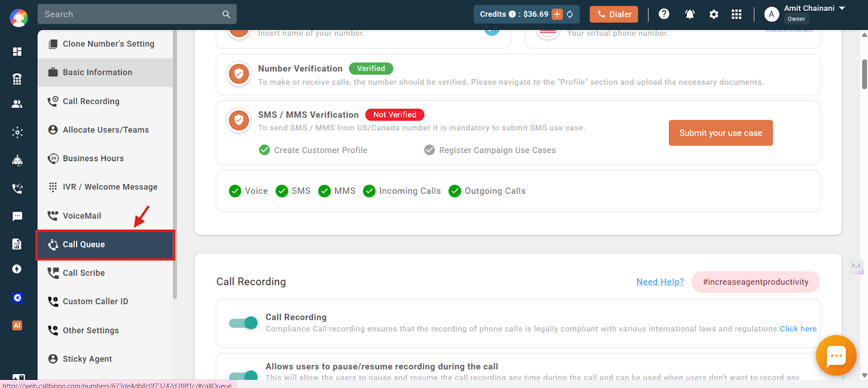The height and width of the screenshot is (388, 868).
Task: Click the Create Customer Profile check
Action: point(264,150)
